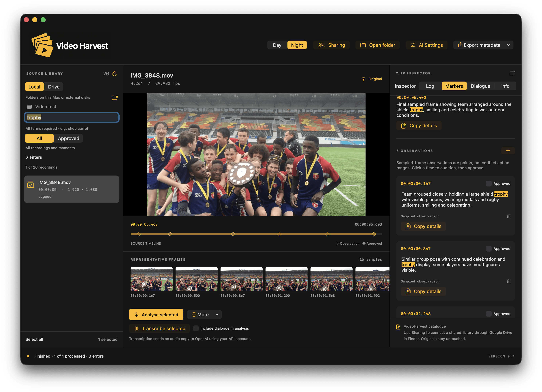Click the playhead marker at timeline end
Image resolution: width=542 pixels, height=392 pixels.
[x=374, y=234]
